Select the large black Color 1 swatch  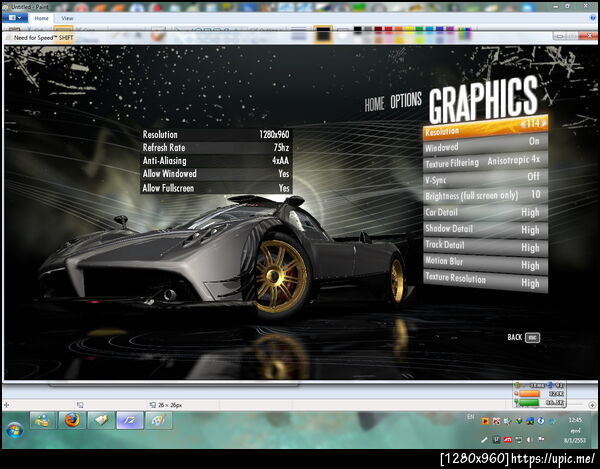(x=323, y=34)
